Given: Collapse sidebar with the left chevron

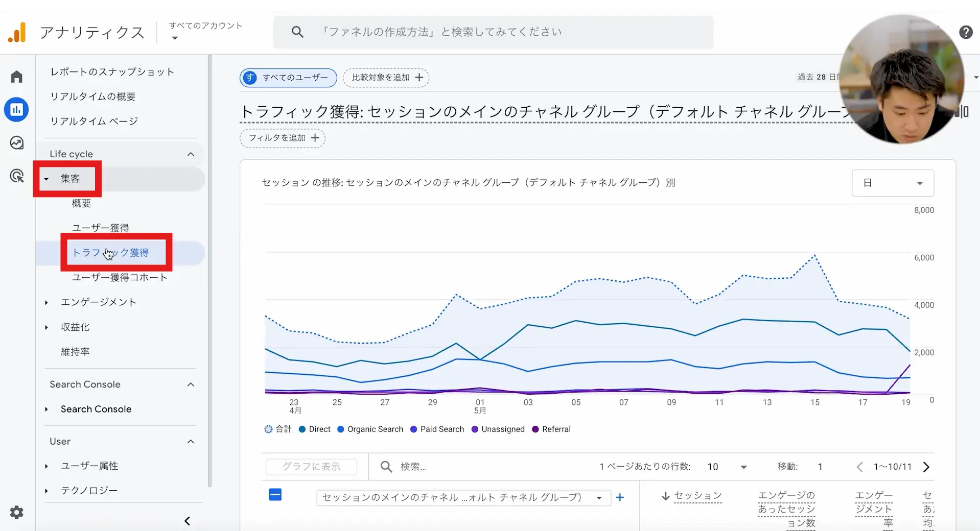Looking at the screenshot, I should (x=187, y=521).
